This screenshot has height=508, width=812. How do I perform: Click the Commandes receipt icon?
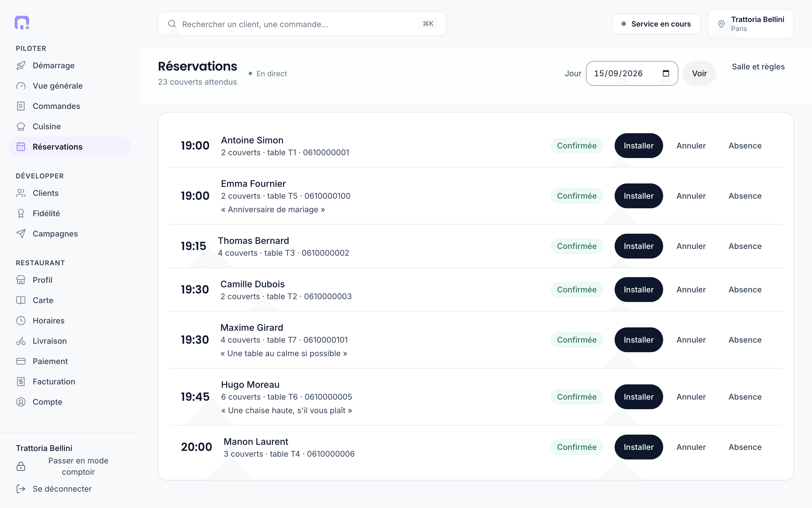(21, 106)
